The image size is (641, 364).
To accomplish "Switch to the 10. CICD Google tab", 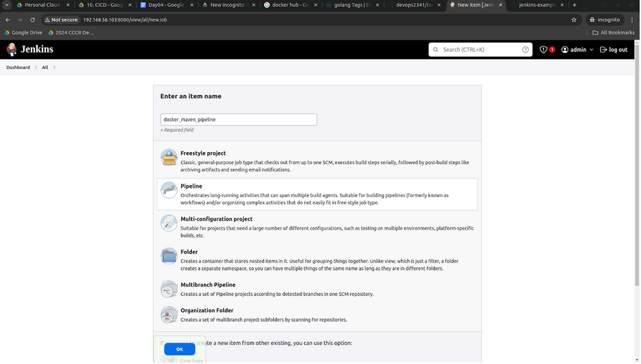I will coord(105,5).
